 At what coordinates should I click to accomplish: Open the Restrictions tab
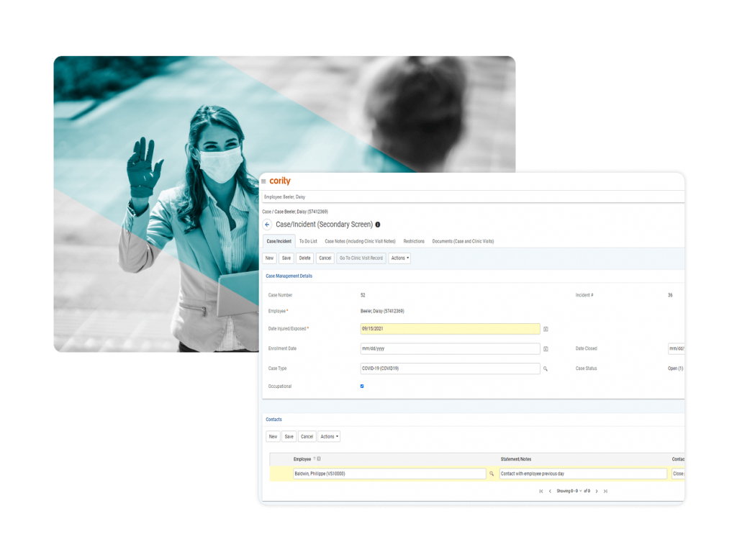coord(415,241)
